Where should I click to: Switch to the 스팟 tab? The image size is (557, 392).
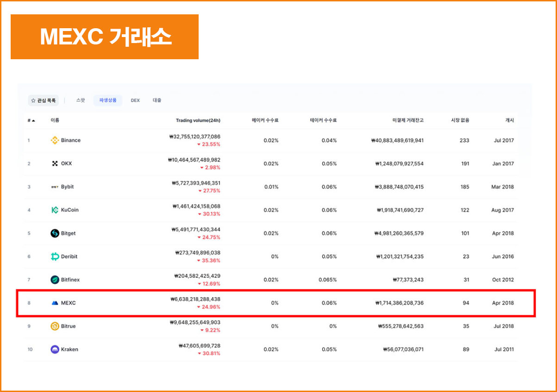click(81, 100)
